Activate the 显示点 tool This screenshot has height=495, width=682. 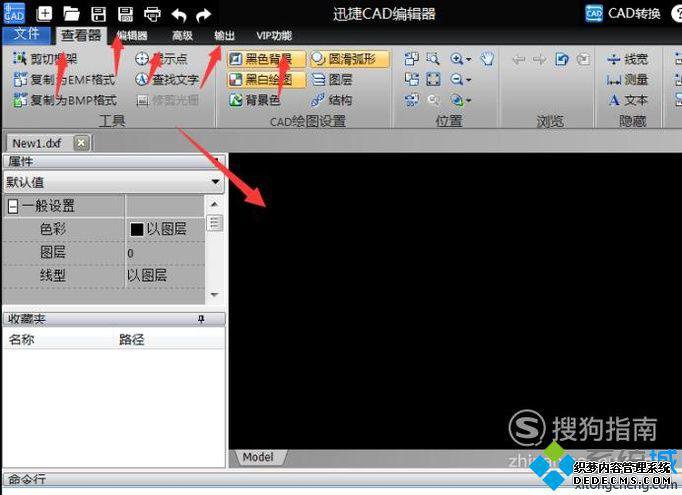coord(161,58)
